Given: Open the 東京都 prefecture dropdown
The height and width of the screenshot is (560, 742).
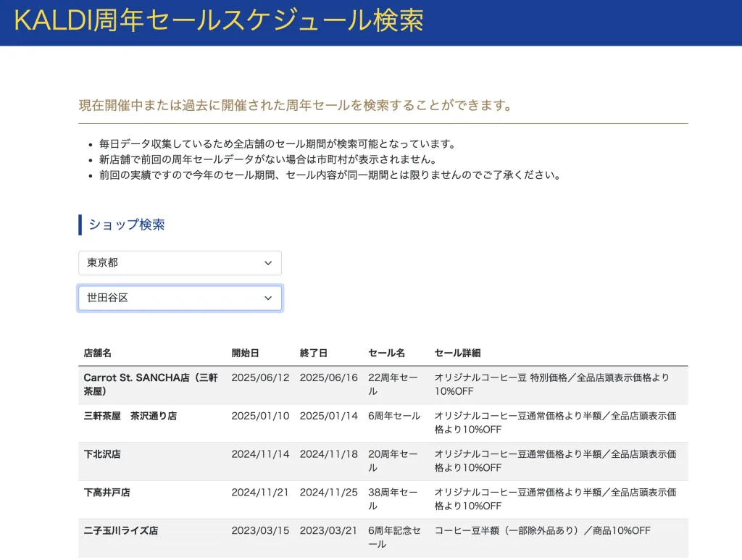Looking at the screenshot, I should click(180, 263).
